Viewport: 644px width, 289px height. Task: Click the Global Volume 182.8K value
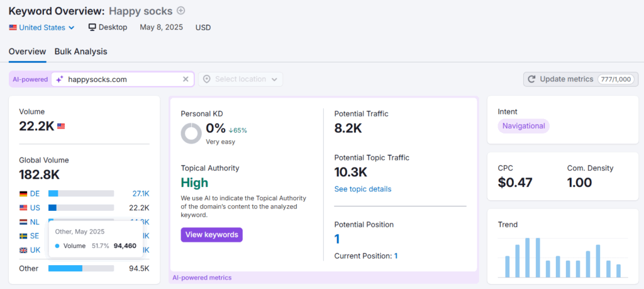pyautogui.click(x=40, y=174)
